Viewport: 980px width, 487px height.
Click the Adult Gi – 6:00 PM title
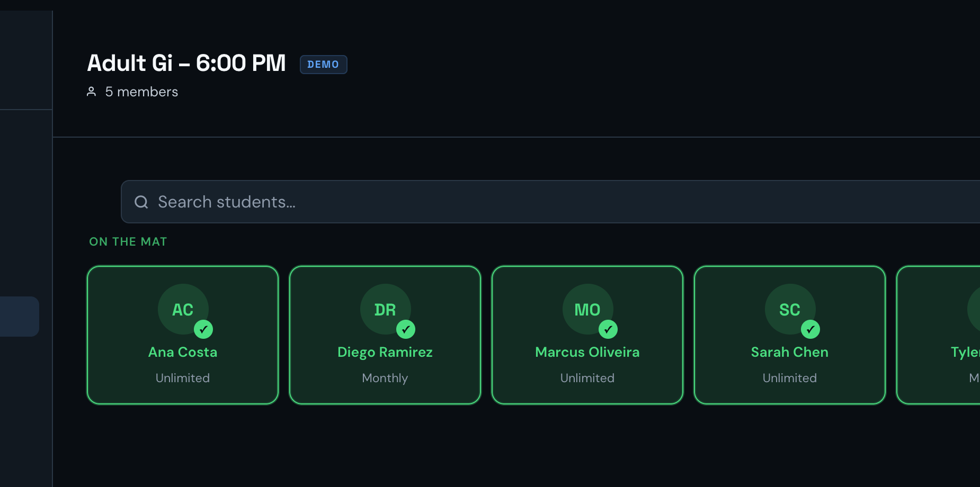pos(186,63)
